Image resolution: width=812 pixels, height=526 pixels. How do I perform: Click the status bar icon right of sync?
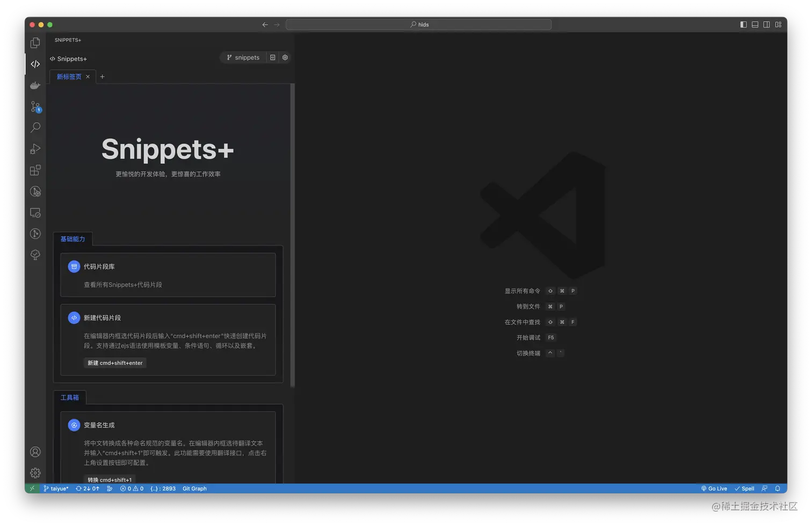pyautogui.click(x=110, y=488)
